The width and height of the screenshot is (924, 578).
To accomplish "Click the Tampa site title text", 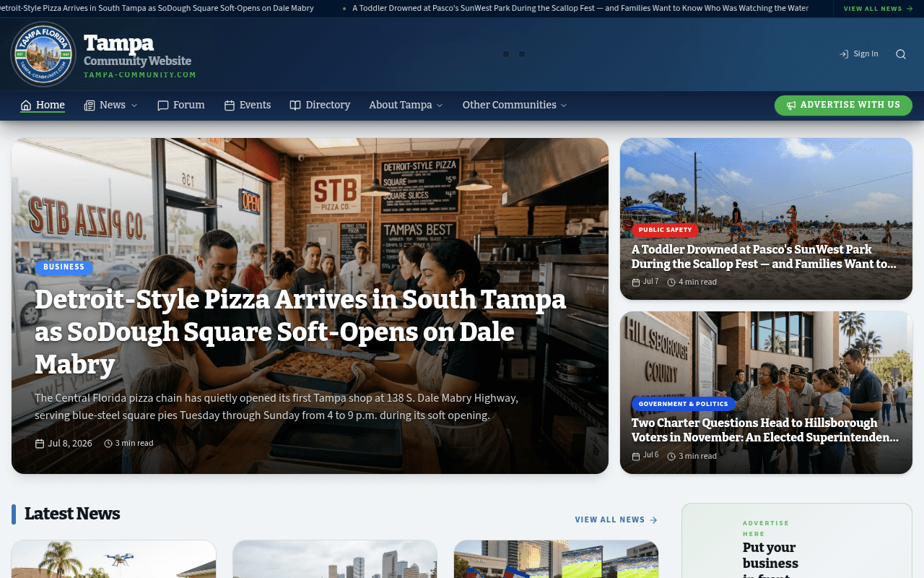I will click(x=118, y=44).
